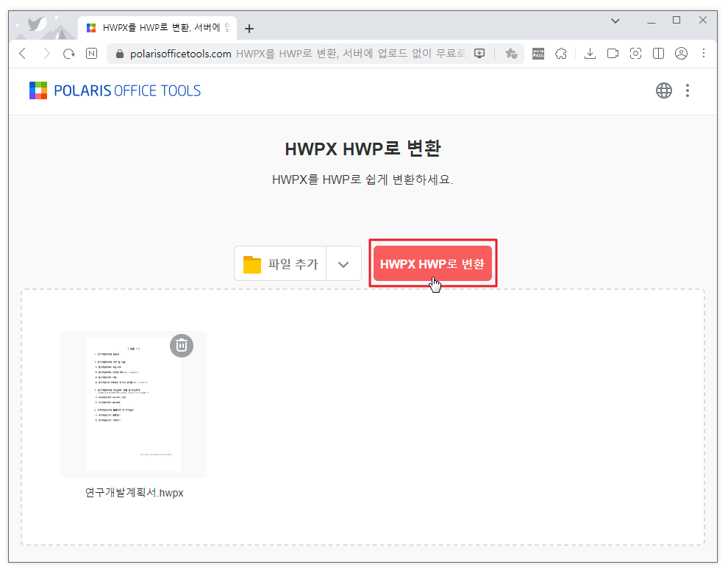
Task: Select the HWPX를 HWP로 변환 browser tab
Action: point(154,28)
